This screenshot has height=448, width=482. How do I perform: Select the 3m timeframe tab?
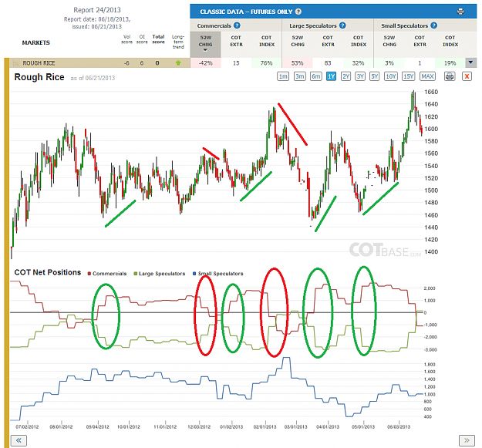click(299, 76)
